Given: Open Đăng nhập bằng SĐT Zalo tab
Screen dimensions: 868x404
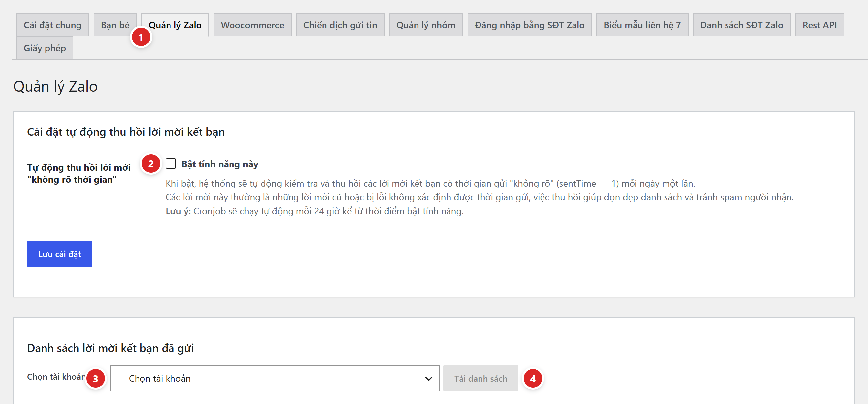Looking at the screenshot, I should (529, 25).
